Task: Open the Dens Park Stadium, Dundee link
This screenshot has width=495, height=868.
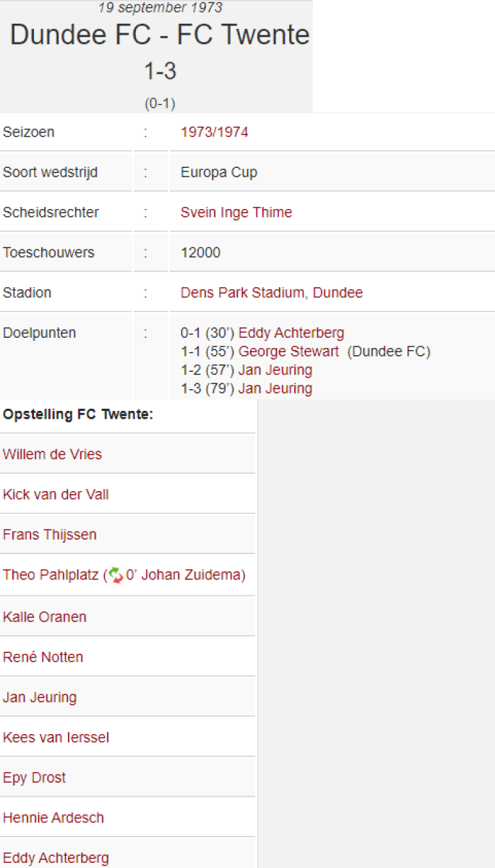Action: coord(272,293)
